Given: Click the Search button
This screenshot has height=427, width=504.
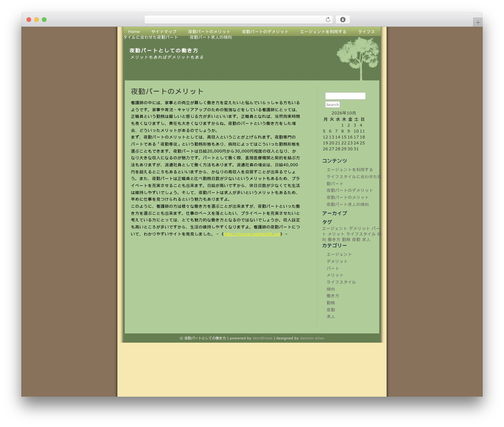Looking at the screenshot, I should [x=332, y=104].
